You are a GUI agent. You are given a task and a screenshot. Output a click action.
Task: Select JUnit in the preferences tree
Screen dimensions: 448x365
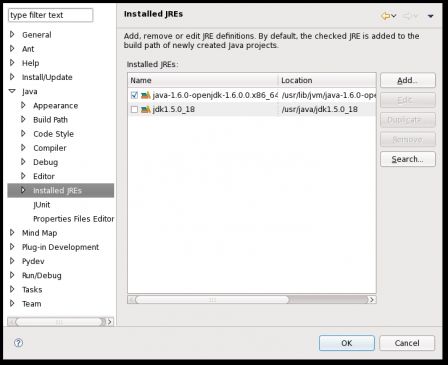click(x=42, y=205)
